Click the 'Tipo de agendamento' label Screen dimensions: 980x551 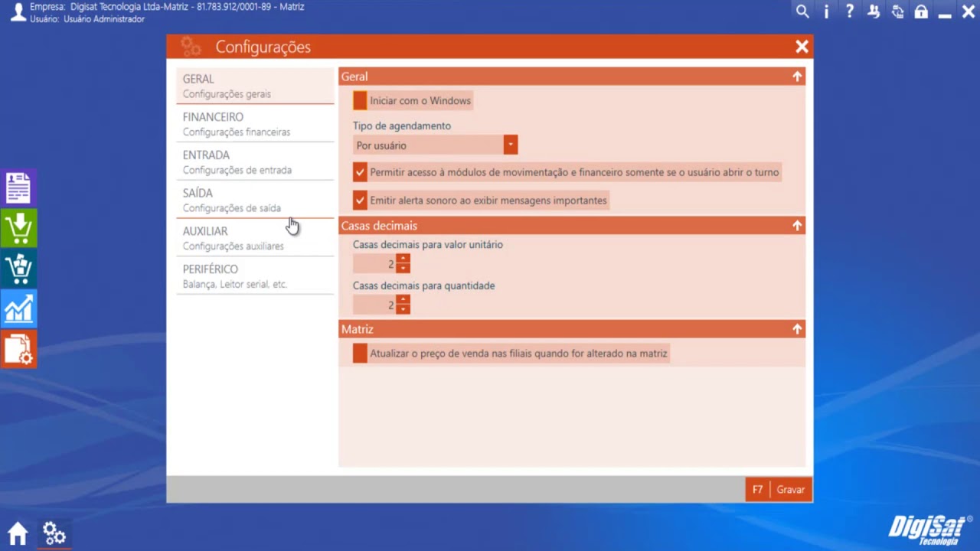402,126
